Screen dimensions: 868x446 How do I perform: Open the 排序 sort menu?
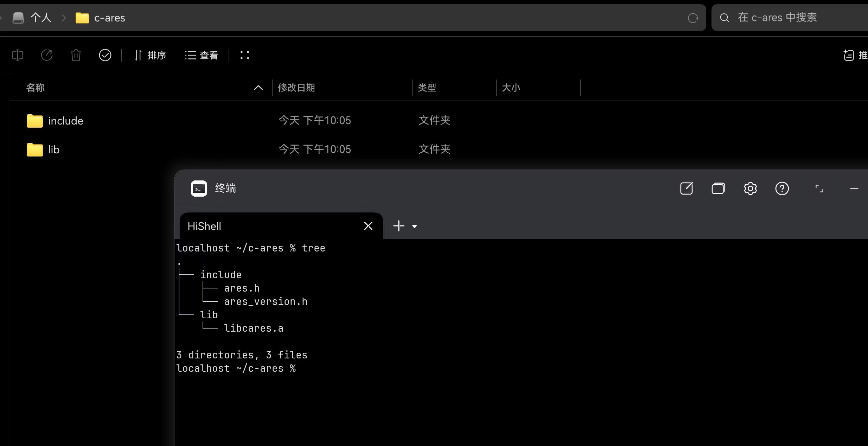(x=151, y=55)
